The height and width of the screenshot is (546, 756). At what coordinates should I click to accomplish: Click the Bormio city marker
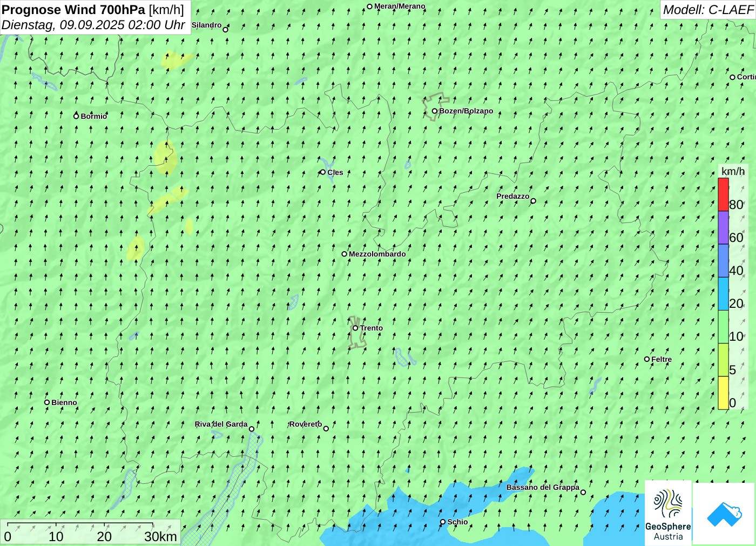coord(76,116)
